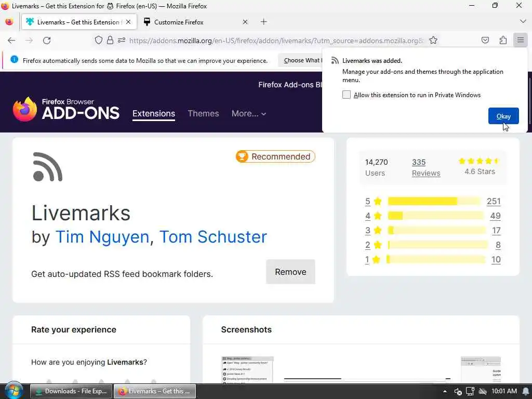Click the volume icon in system tray
532x399 pixels.
pos(458,391)
